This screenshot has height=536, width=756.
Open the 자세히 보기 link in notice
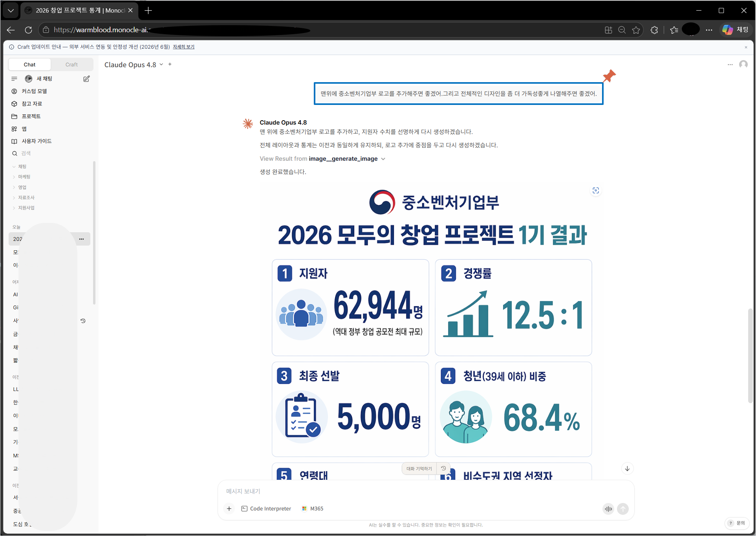(x=183, y=47)
